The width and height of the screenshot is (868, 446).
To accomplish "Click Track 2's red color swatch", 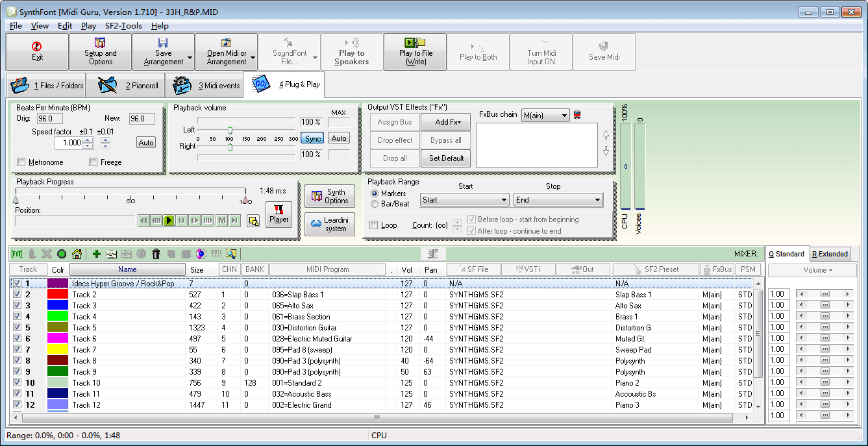I will point(58,295).
